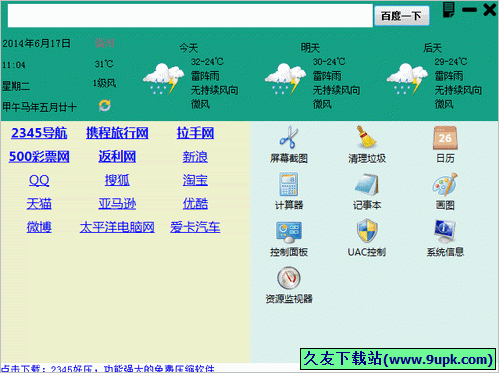
Task: Close the window with the X button
Action: pyautogui.click(x=490, y=10)
